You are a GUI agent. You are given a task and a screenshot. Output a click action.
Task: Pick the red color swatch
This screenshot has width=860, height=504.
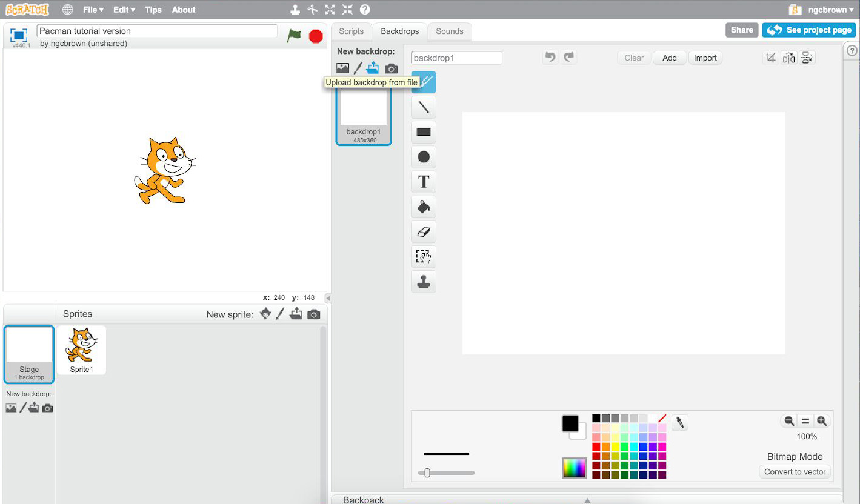[596, 446]
